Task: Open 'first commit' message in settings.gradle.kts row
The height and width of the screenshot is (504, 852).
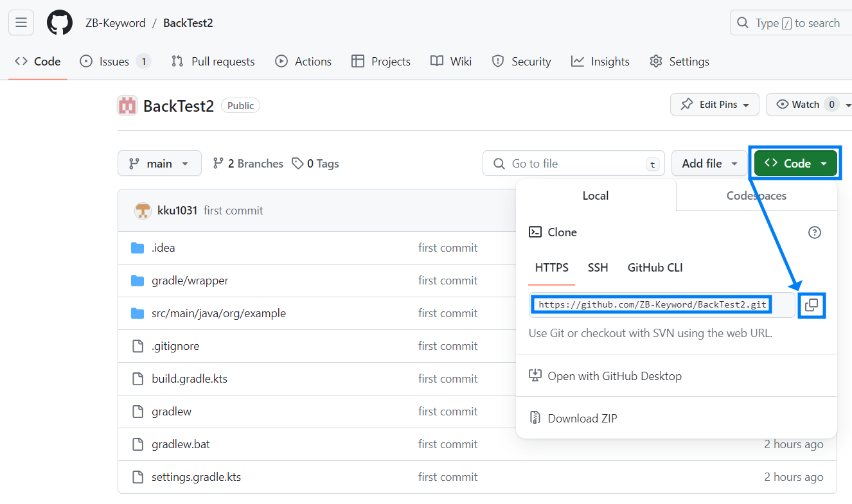Action: coord(448,477)
